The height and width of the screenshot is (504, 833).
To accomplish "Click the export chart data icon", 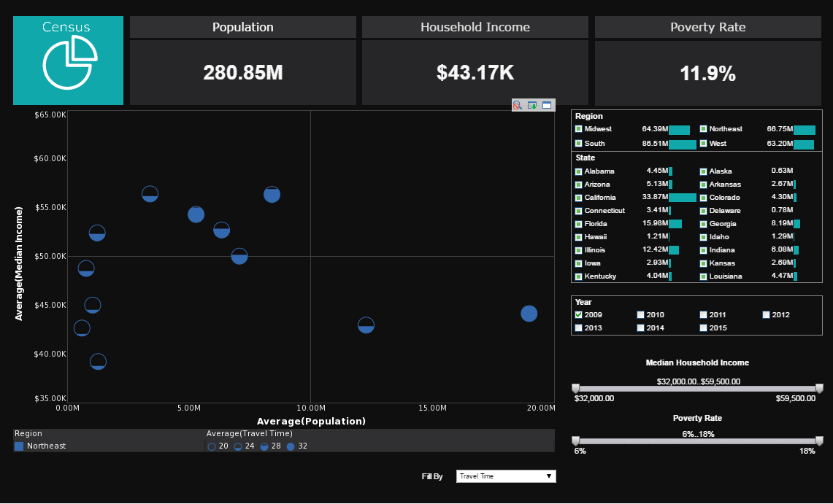I will (x=532, y=106).
